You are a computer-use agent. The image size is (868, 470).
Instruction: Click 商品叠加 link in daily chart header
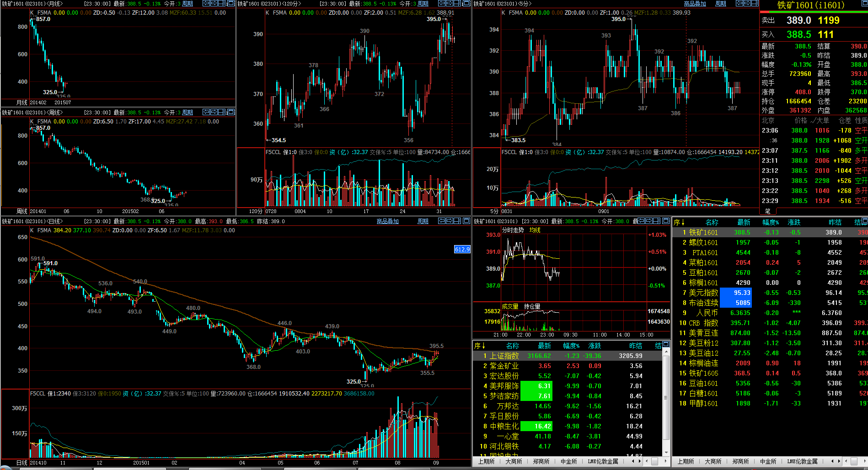387,221
